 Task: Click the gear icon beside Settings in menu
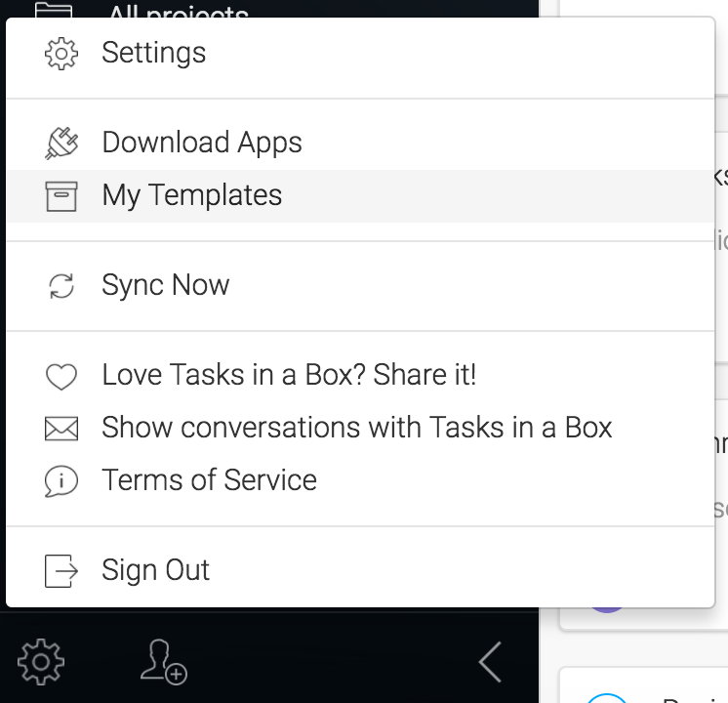[x=61, y=53]
